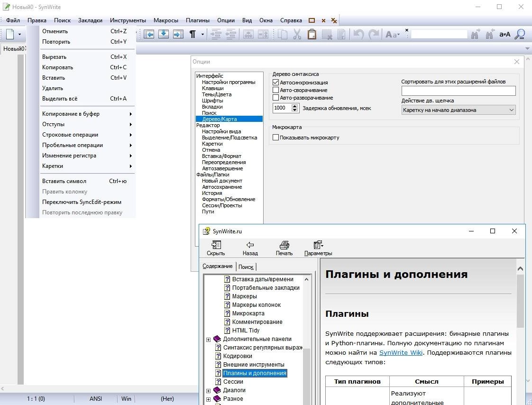Expand Дополнительные панели tree node
Screen dimensions: 532x405
pyautogui.click(x=208, y=340)
